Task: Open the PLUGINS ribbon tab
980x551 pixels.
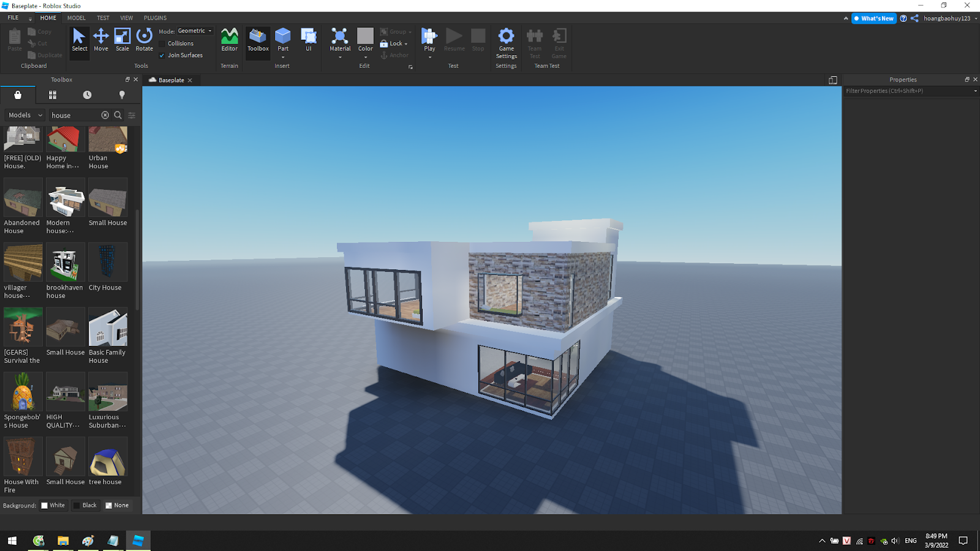Action: [155, 18]
